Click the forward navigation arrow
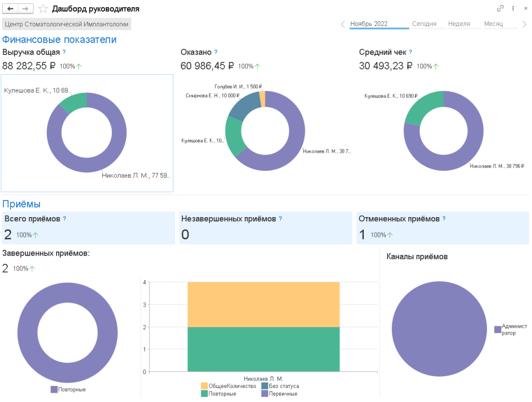The height and width of the screenshot is (402, 532). (x=25, y=9)
